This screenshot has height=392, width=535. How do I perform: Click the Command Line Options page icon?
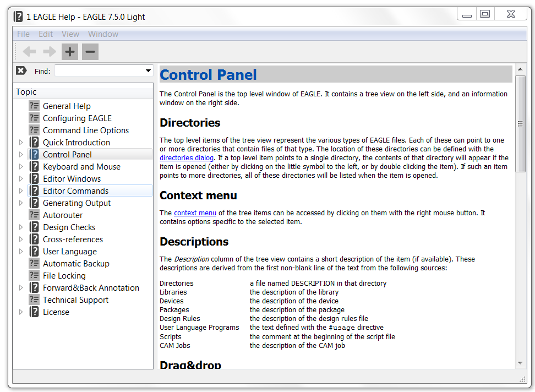click(x=34, y=130)
